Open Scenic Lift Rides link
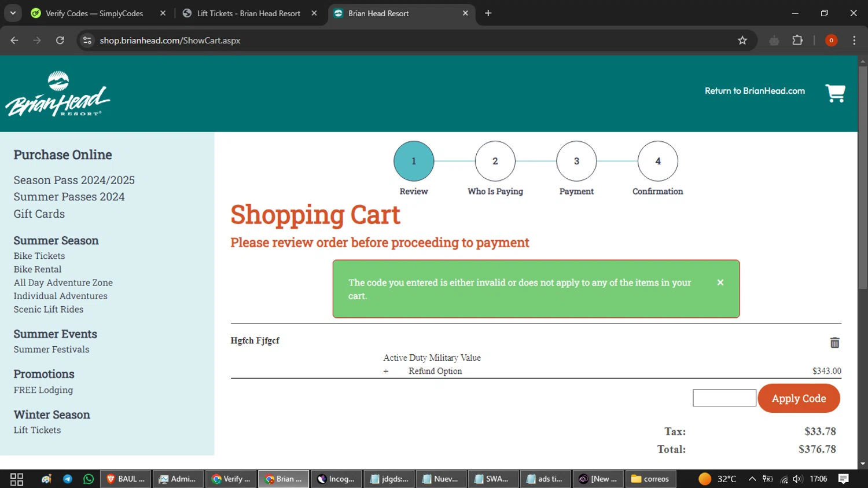 [x=49, y=309]
